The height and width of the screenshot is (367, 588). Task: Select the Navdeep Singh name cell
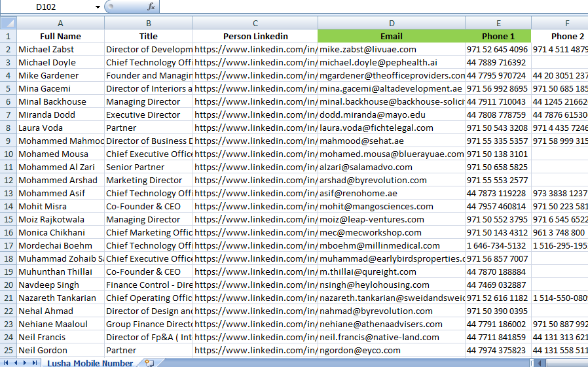tap(60, 285)
